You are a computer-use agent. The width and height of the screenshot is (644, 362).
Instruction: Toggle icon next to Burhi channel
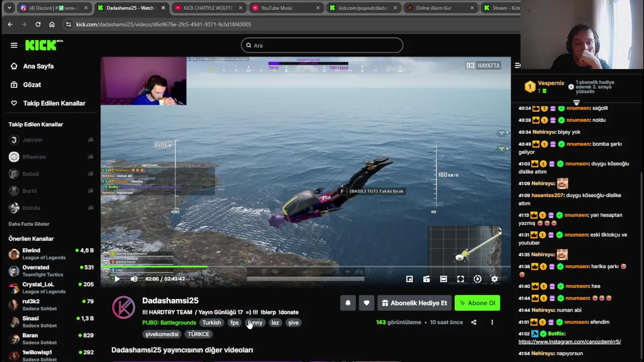[91, 191]
